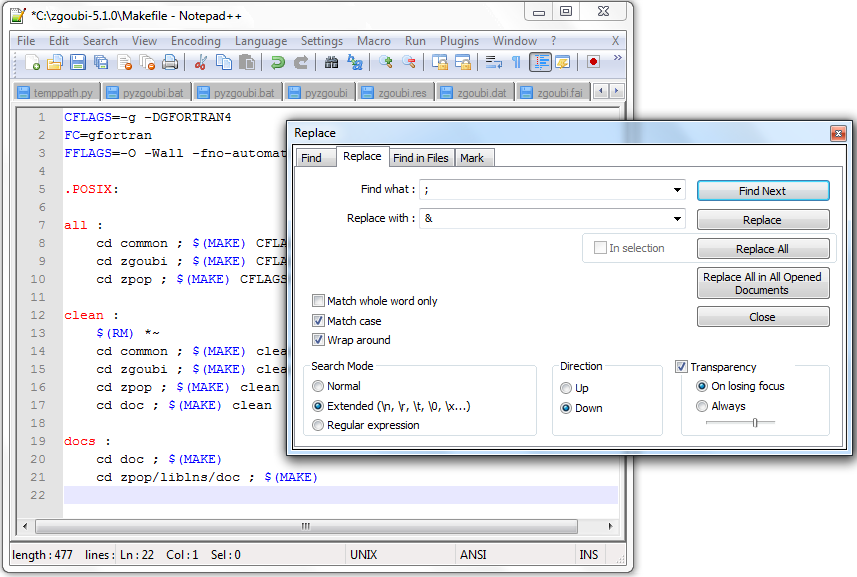Enable Match whole word only checkbox
This screenshot has height=577, width=857.
[319, 301]
